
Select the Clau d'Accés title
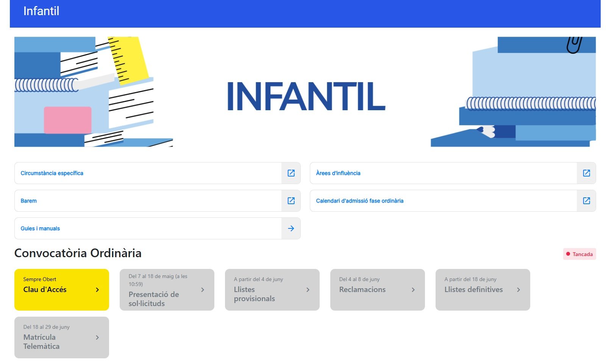45,289
